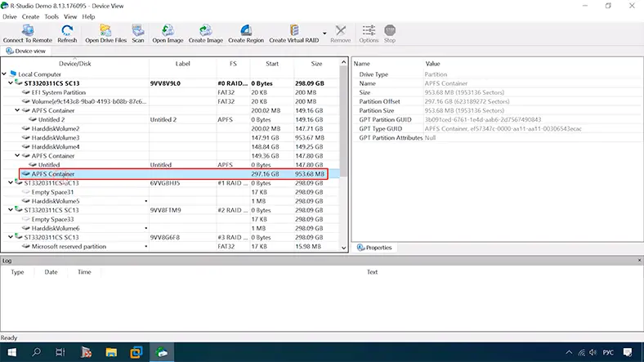Image resolution: width=644 pixels, height=362 pixels.
Task: Open the Tools menu
Action: [x=51, y=16]
